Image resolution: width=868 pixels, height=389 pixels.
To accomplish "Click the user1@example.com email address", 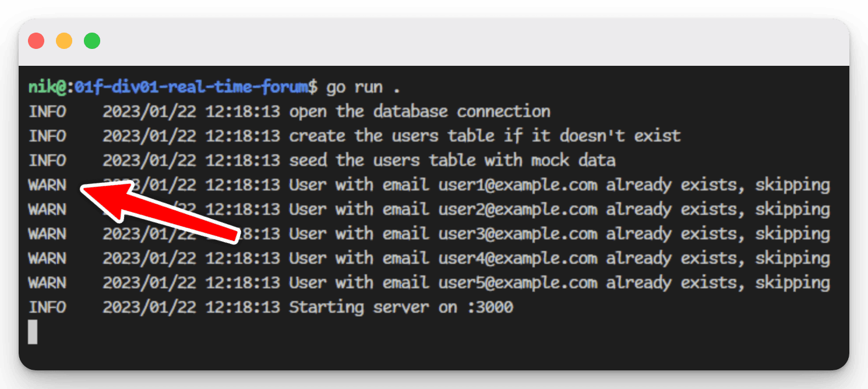I will pos(518,185).
